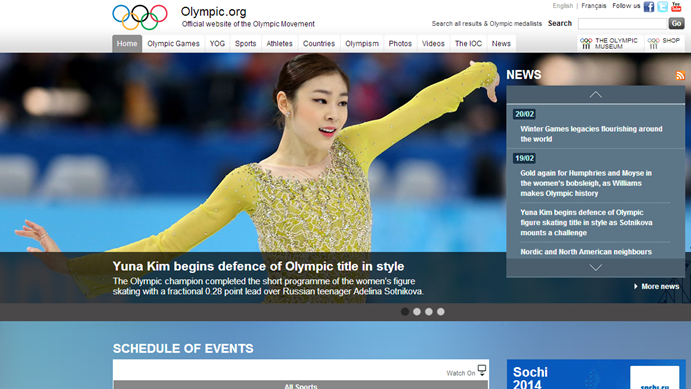Subscribe via the News RSS feed icon
This screenshot has width=691, height=389.
680,75
